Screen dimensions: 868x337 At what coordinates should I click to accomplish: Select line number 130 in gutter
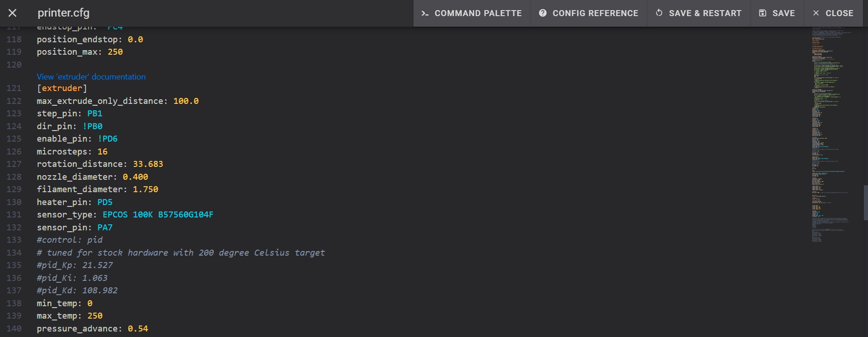coord(14,202)
